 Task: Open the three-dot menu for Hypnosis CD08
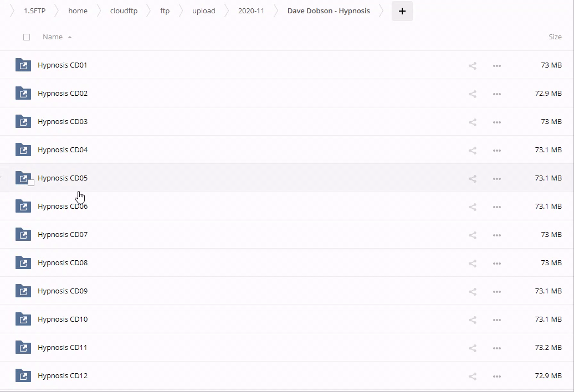(496, 264)
